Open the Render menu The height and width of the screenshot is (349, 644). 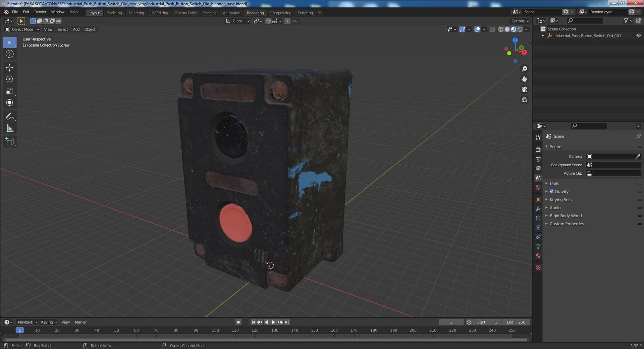tap(40, 12)
